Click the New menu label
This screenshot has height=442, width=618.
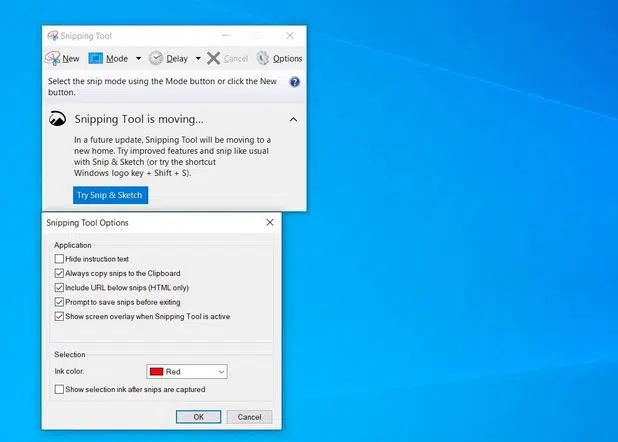(x=71, y=59)
